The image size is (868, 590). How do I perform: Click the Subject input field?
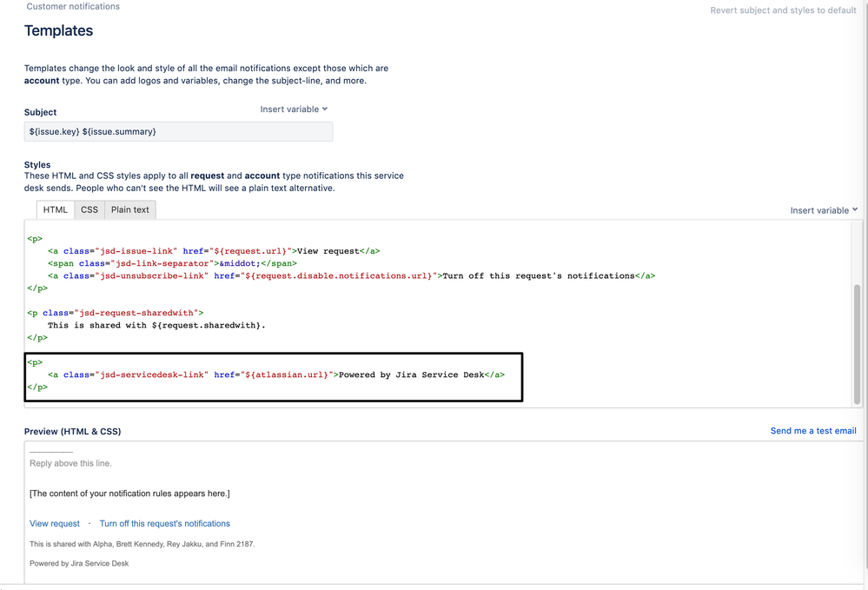[178, 130]
